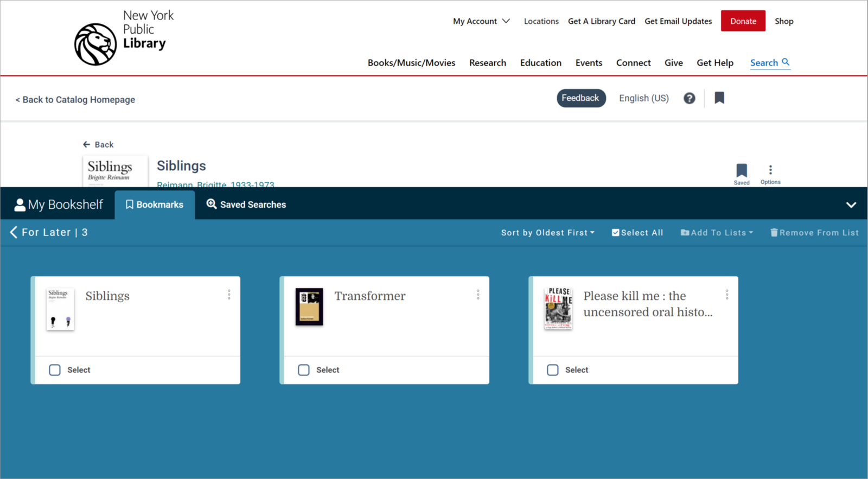Open the Please kill me card menu
The width and height of the screenshot is (868, 479).
[x=727, y=294]
